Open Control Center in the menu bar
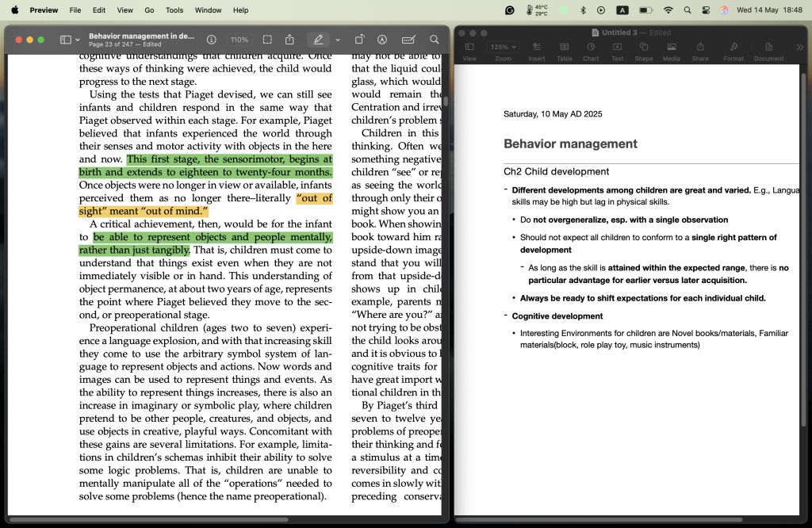The image size is (812, 528). point(704,10)
